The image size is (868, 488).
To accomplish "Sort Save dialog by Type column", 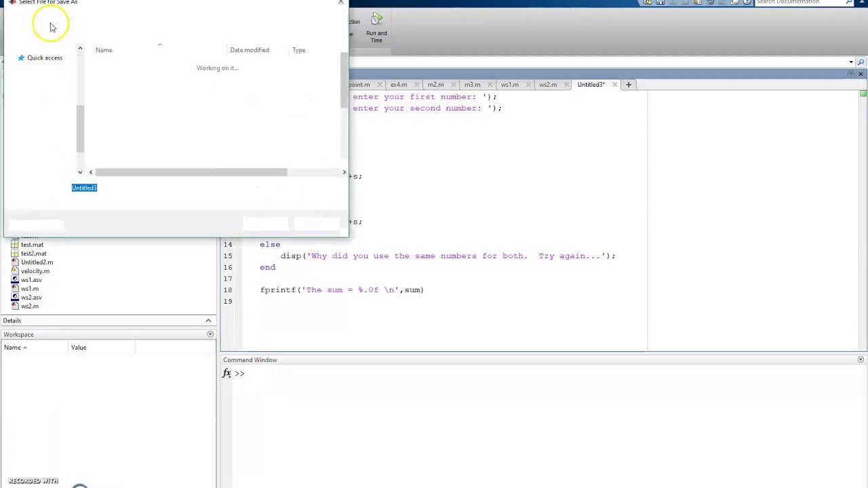I will 299,50.
